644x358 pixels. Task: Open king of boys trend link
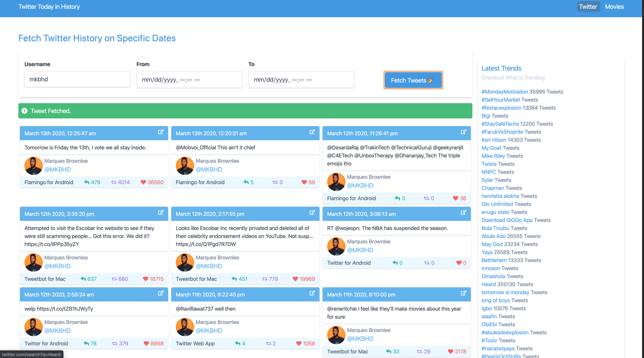point(496,300)
